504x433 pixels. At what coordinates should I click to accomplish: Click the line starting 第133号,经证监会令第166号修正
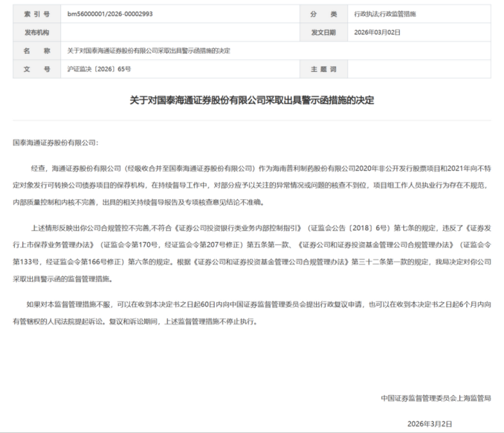pos(252,262)
